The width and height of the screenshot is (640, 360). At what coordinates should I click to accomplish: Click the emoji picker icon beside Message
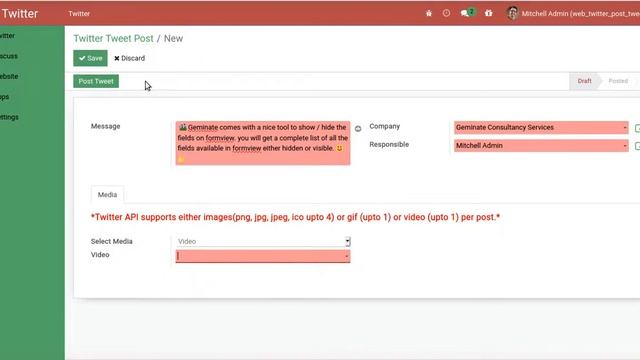(358, 129)
